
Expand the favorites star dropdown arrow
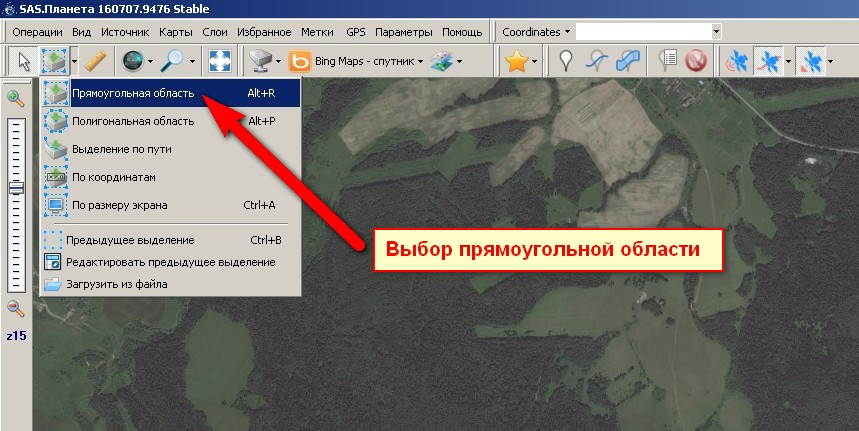point(536,62)
